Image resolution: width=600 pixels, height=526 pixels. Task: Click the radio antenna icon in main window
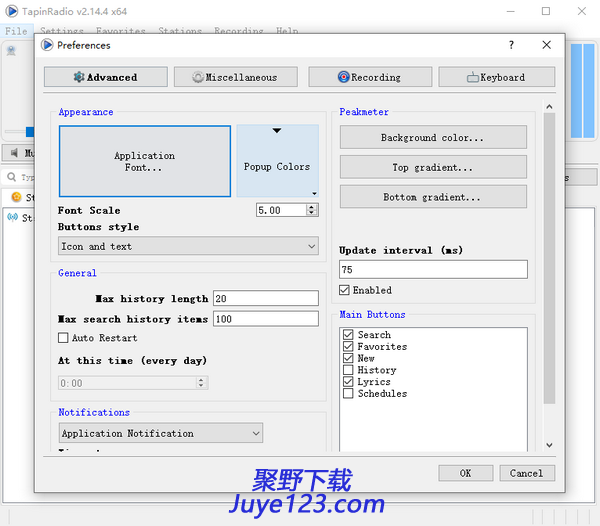click(12, 217)
